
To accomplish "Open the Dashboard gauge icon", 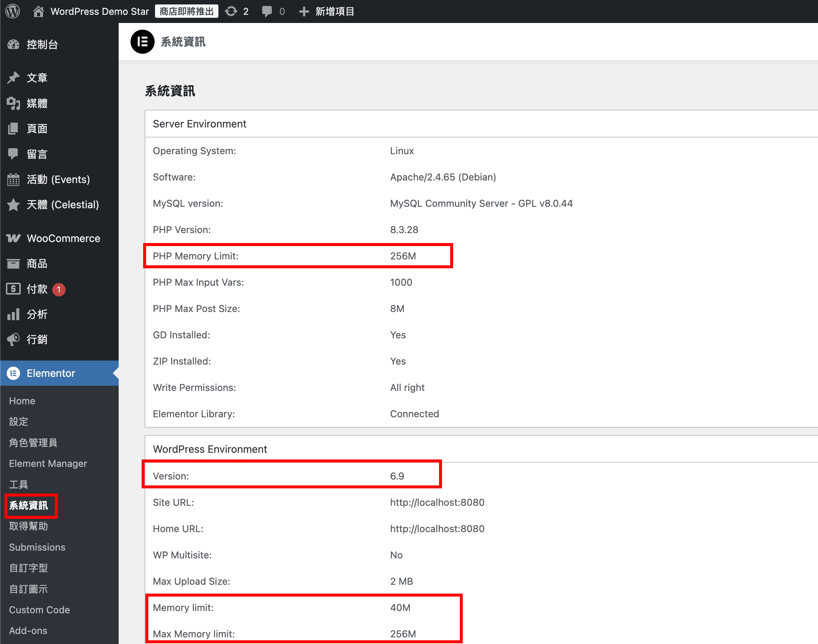I will click(x=13, y=44).
